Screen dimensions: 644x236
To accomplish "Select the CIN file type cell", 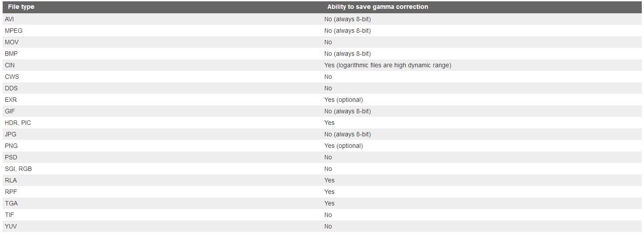I will pos(10,65).
